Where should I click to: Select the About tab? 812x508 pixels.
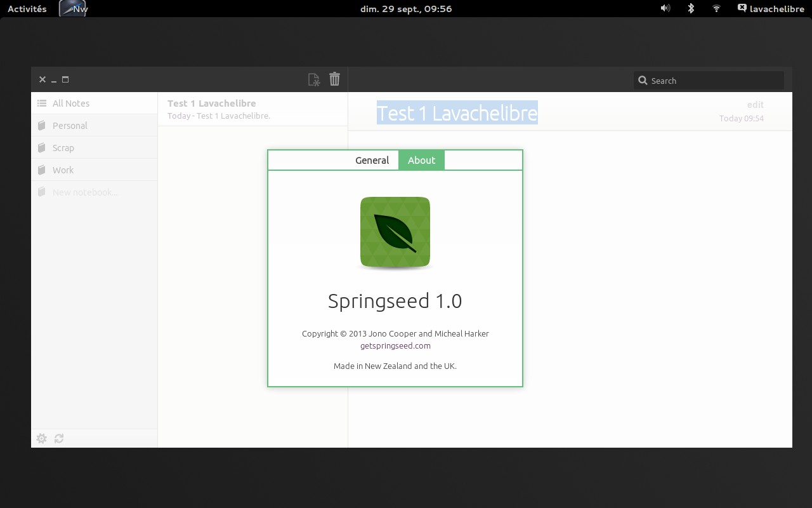(421, 160)
